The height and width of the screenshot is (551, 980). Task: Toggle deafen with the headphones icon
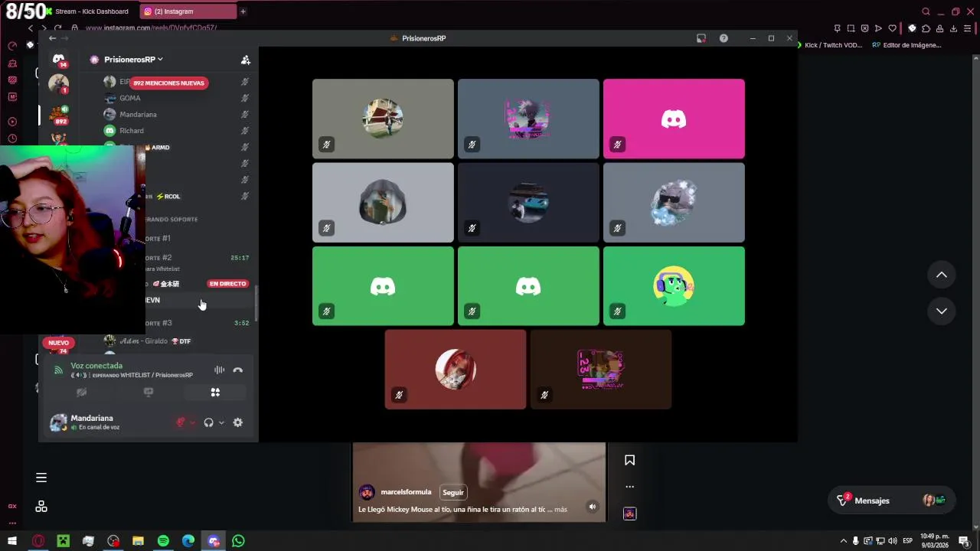point(208,422)
